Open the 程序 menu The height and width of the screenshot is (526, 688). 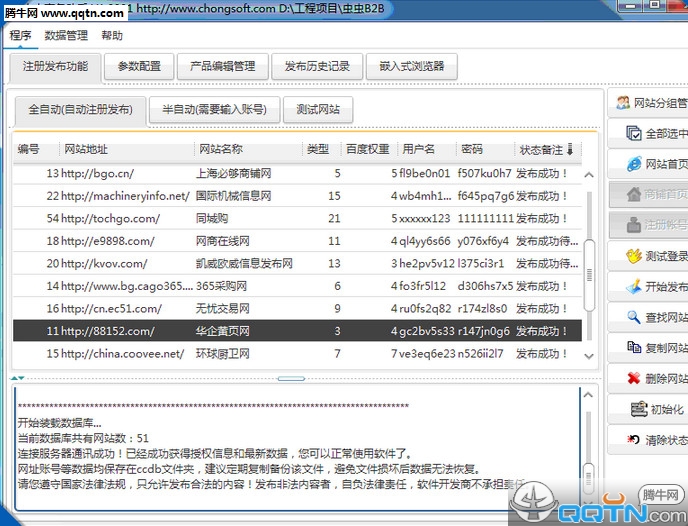(21, 36)
